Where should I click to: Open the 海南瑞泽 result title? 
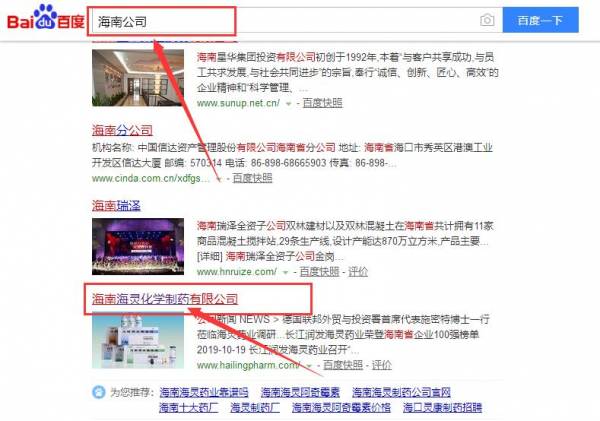(x=115, y=206)
